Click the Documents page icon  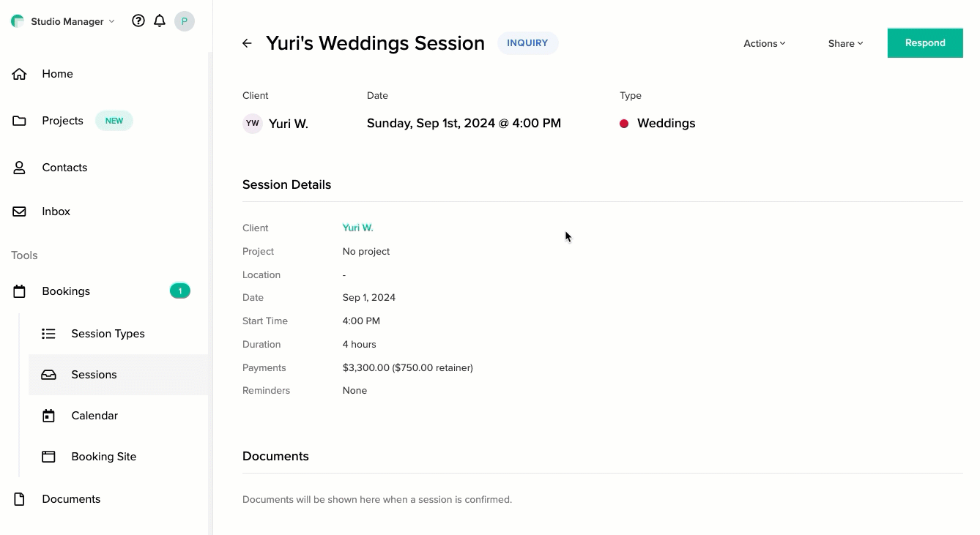point(20,499)
